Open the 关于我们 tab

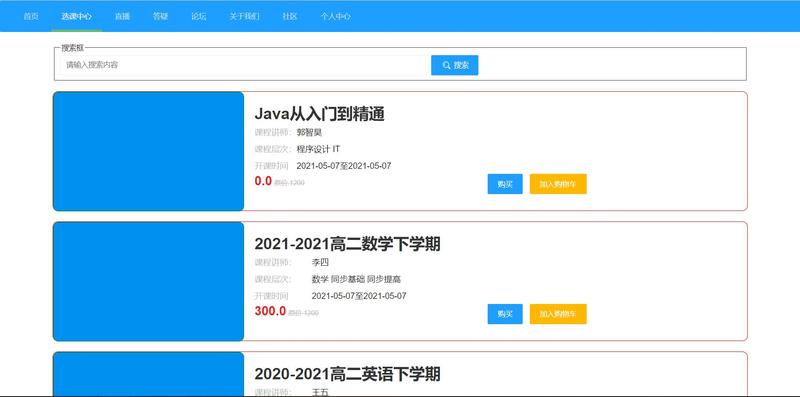click(244, 16)
